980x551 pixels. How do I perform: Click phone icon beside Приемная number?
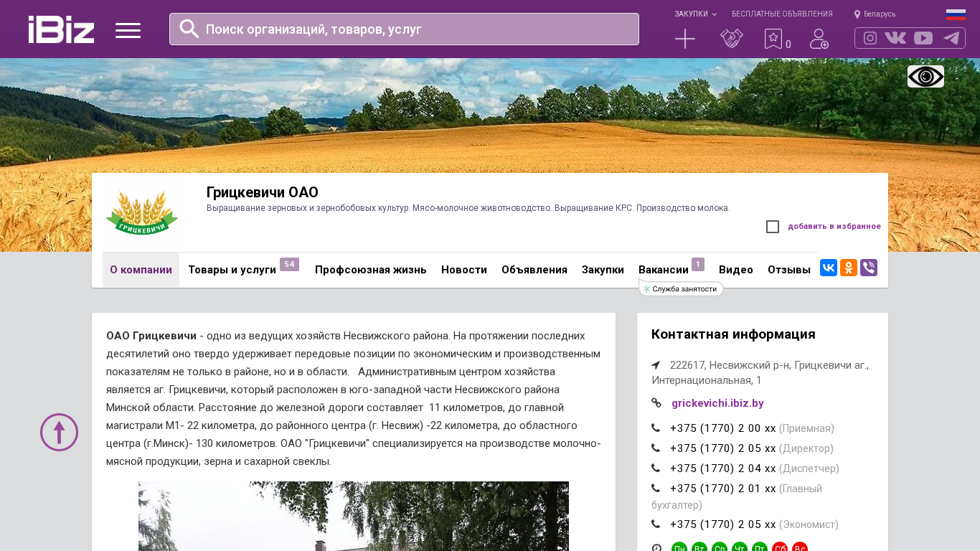pos(656,428)
